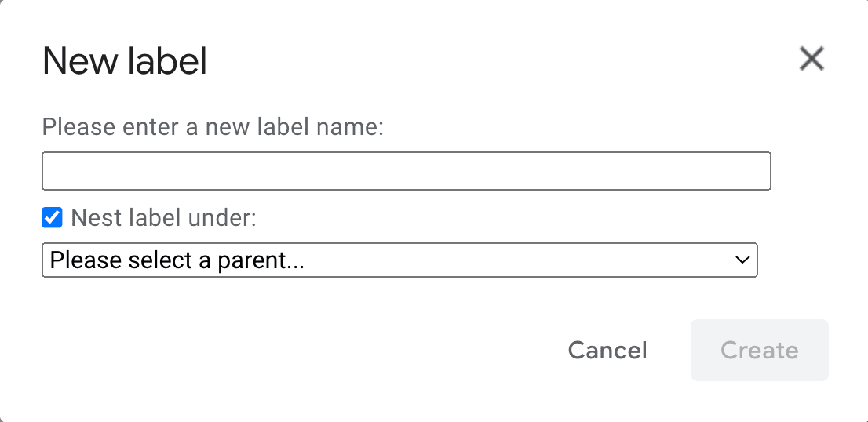Click the Cancel button
This screenshot has height=422, width=868.
(x=607, y=350)
